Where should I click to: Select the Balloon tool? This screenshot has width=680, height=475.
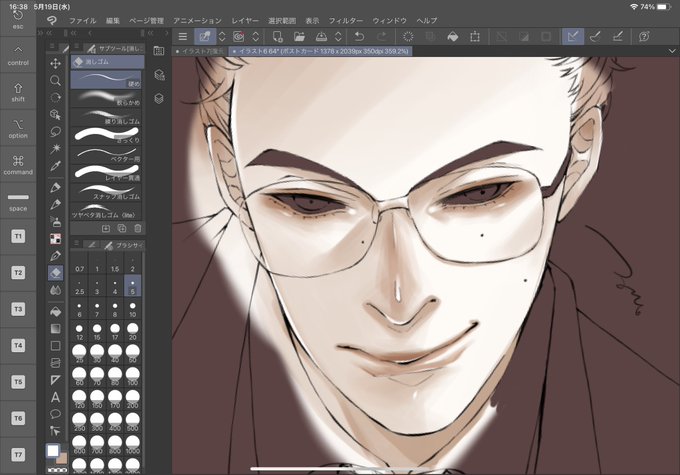[55, 414]
